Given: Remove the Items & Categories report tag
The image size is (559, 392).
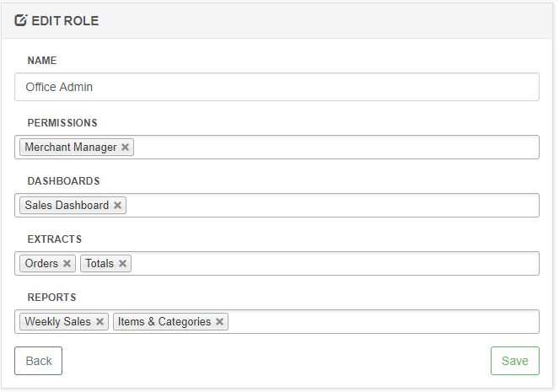Looking at the screenshot, I should [x=219, y=321].
